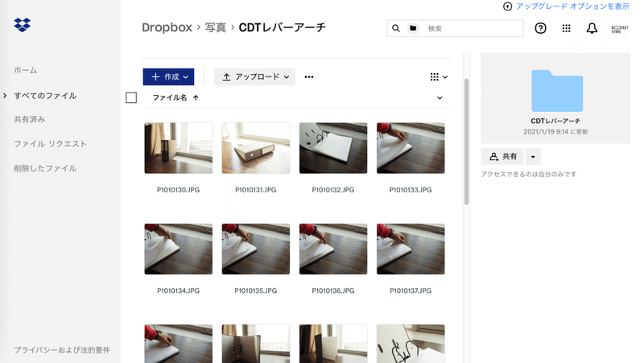Navigate to 写真 breadcrumb

point(216,27)
